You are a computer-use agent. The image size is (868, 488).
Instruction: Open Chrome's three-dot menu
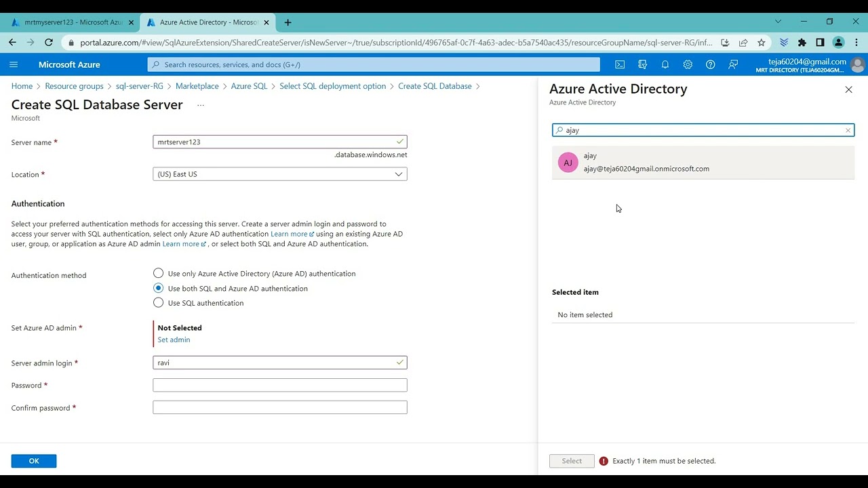point(856,42)
